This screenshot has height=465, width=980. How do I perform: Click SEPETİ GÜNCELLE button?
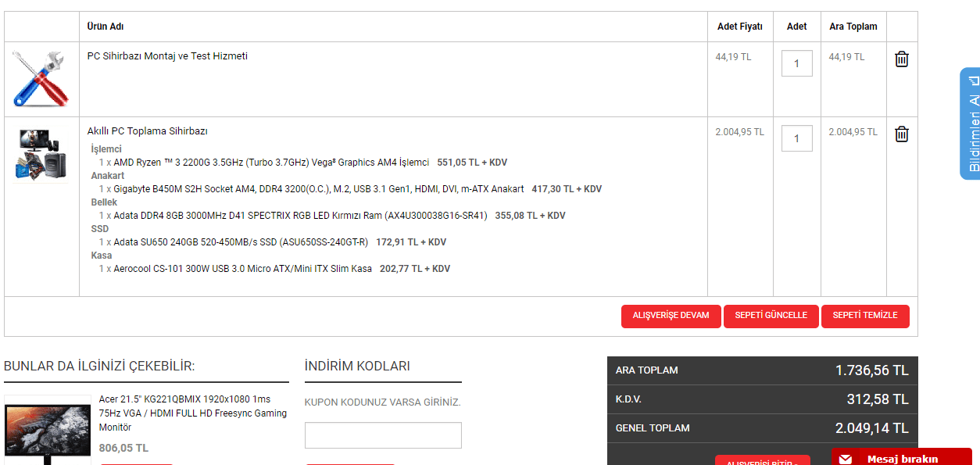[x=771, y=317]
